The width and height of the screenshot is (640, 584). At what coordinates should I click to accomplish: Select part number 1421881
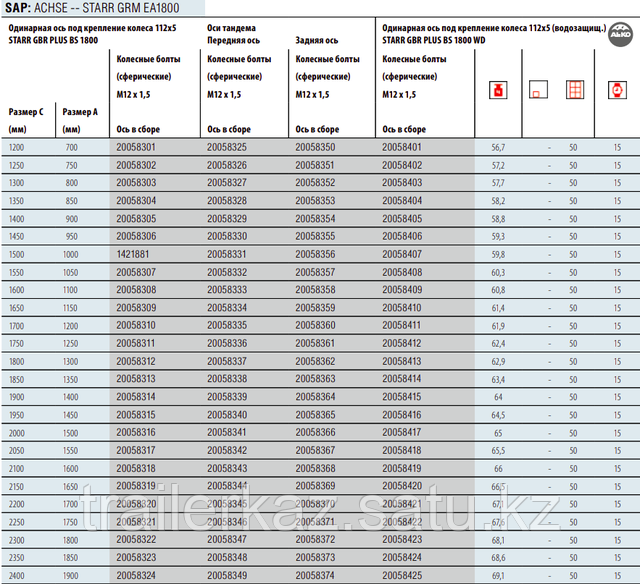point(133,254)
